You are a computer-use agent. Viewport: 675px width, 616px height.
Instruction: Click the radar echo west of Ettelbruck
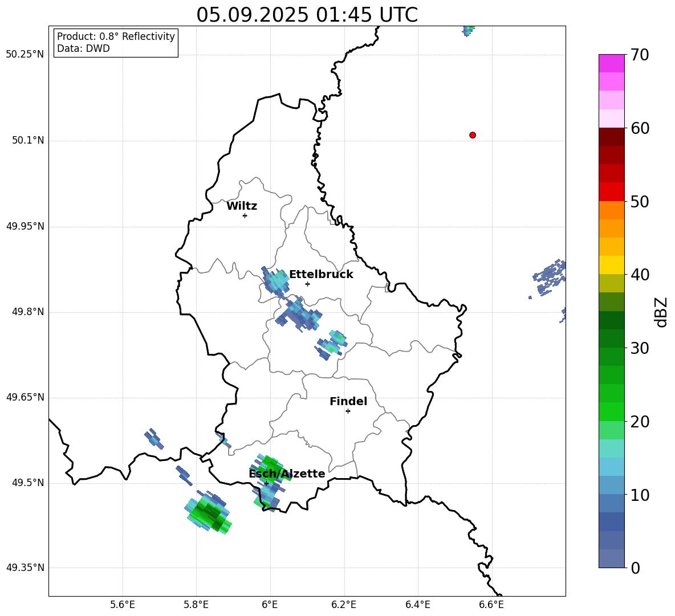pyautogui.click(x=274, y=282)
